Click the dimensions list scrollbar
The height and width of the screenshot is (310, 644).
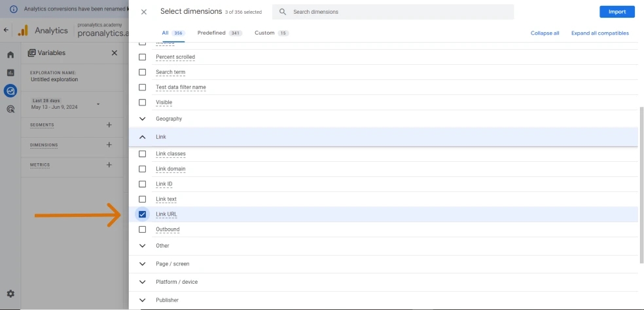641,185
